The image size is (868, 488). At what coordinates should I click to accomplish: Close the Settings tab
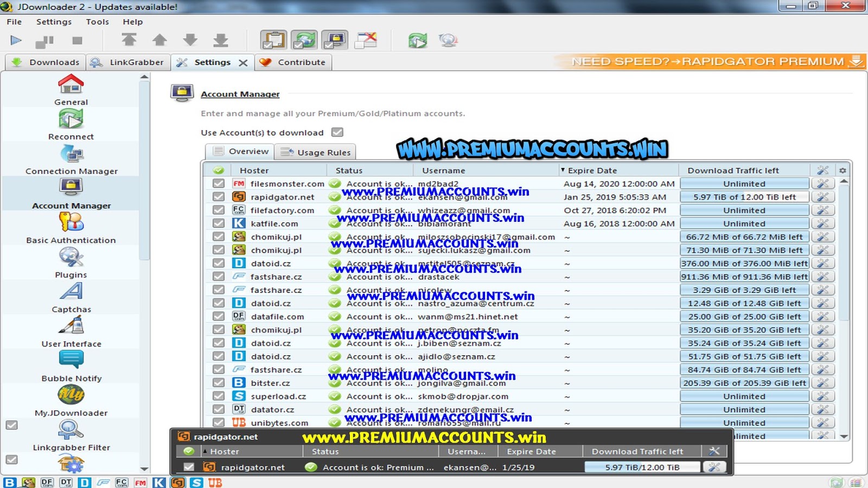pyautogui.click(x=243, y=63)
